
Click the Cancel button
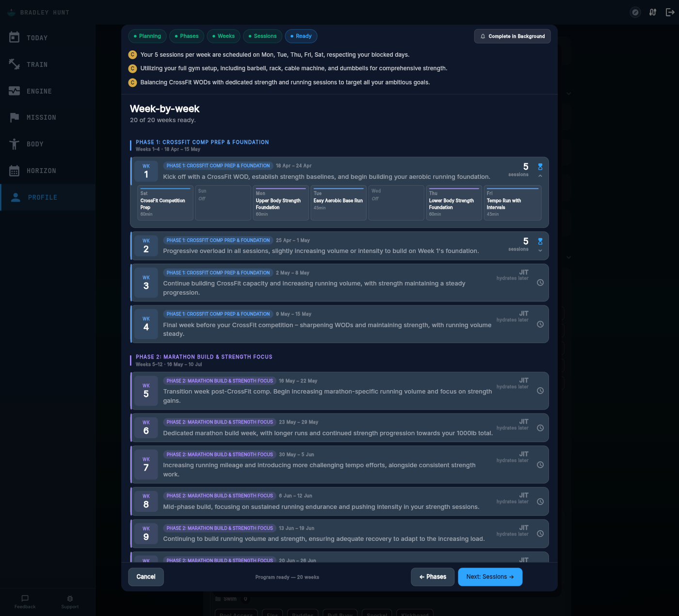145,577
